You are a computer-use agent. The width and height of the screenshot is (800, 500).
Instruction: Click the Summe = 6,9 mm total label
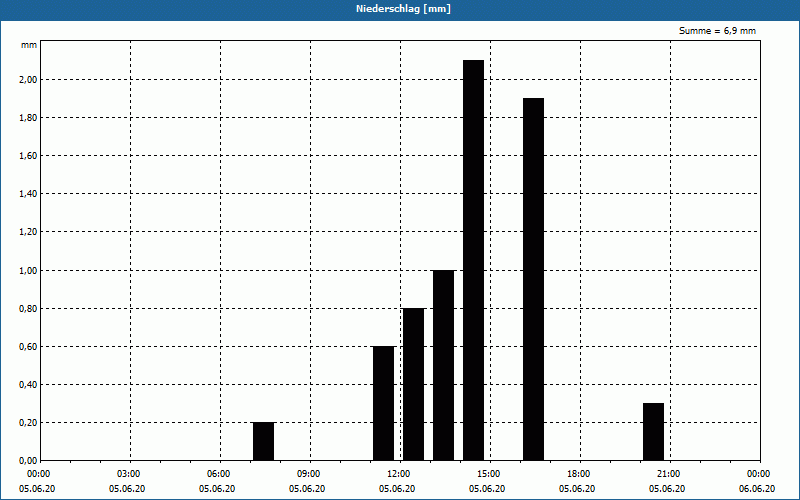(717, 31)
